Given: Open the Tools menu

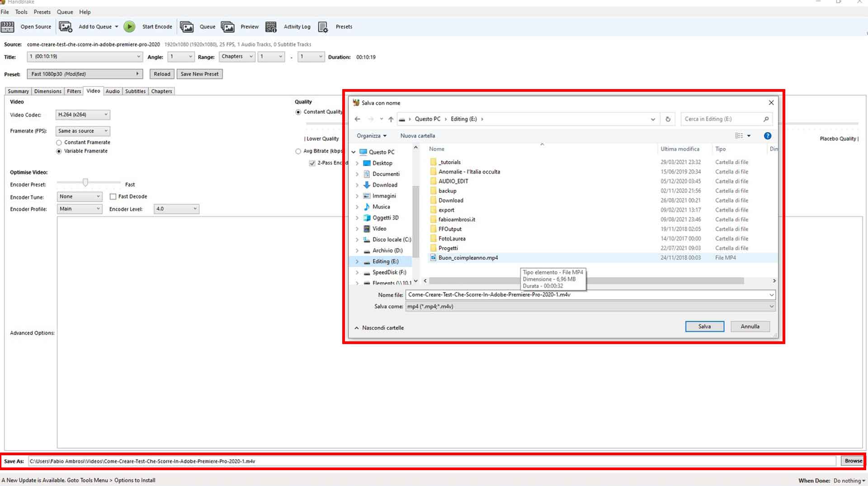Looking at the screenshot, I should (x=21, y=12).
